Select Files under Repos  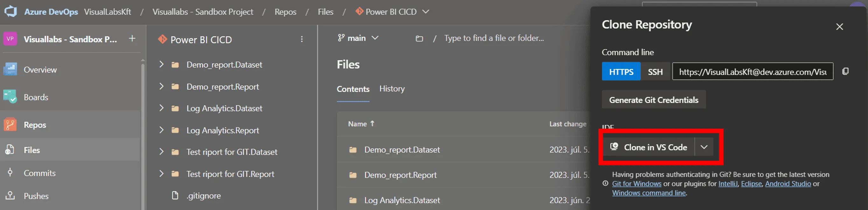click(x=32, y=150)
